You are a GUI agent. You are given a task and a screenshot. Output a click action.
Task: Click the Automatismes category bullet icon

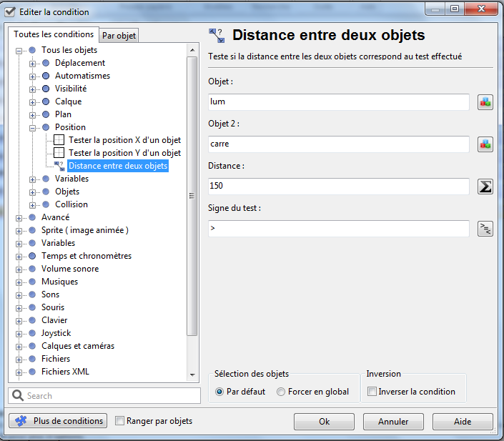click(x=46, y=76)
